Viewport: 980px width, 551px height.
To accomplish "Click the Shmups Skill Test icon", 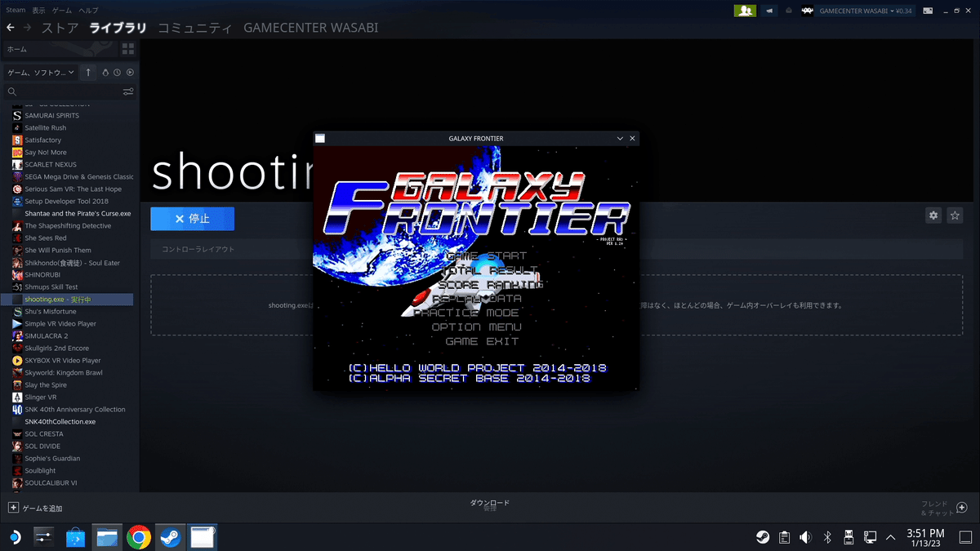I will pos(17,287).
